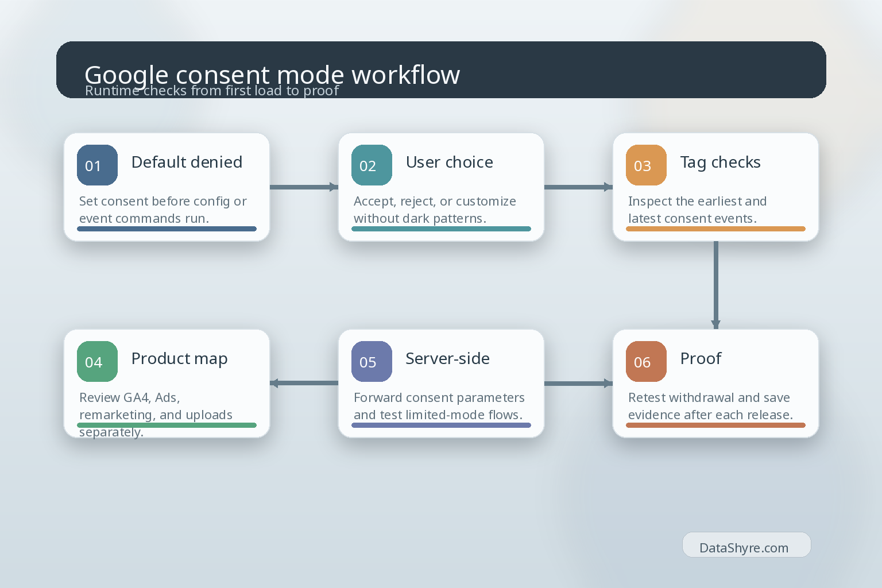Open the DataShyre.com link
Screen dimensions: 882x588
coord(746,545)
